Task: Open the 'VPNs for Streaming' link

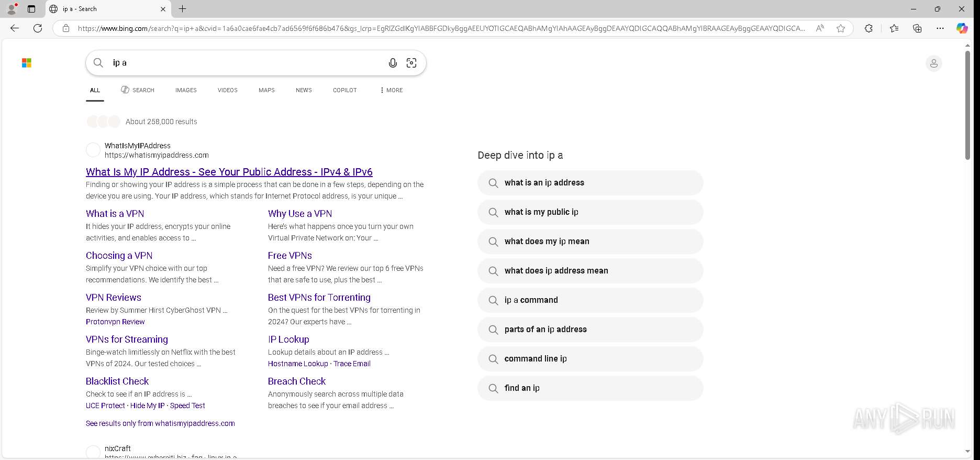Action: tap(127, 339)
